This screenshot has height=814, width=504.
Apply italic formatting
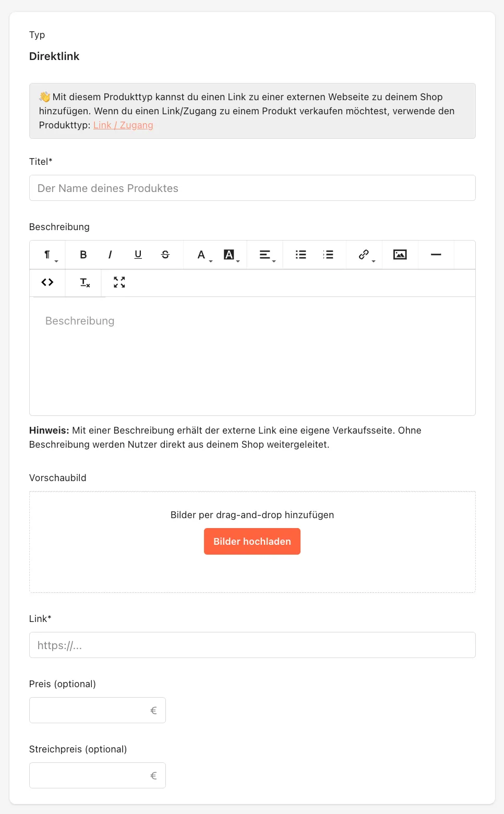pos(110,255)
